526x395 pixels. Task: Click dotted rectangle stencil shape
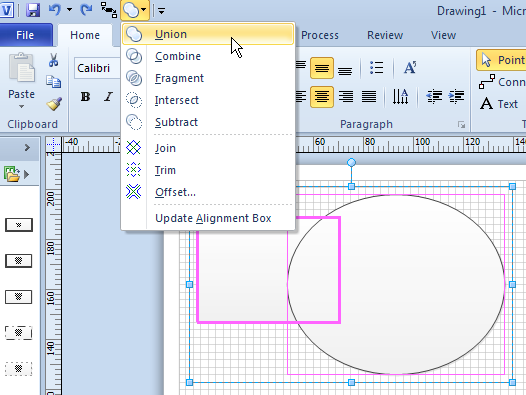(19, 369)
